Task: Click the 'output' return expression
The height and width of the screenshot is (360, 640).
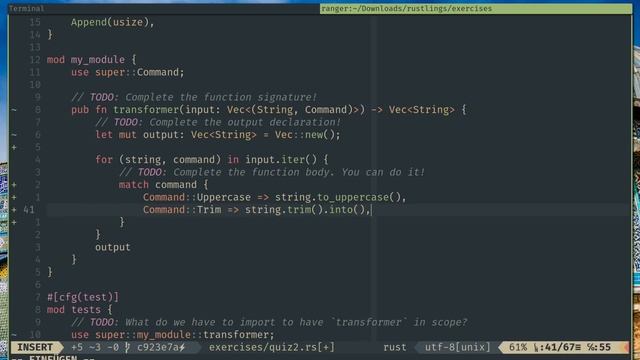Action: click(113, 247)
